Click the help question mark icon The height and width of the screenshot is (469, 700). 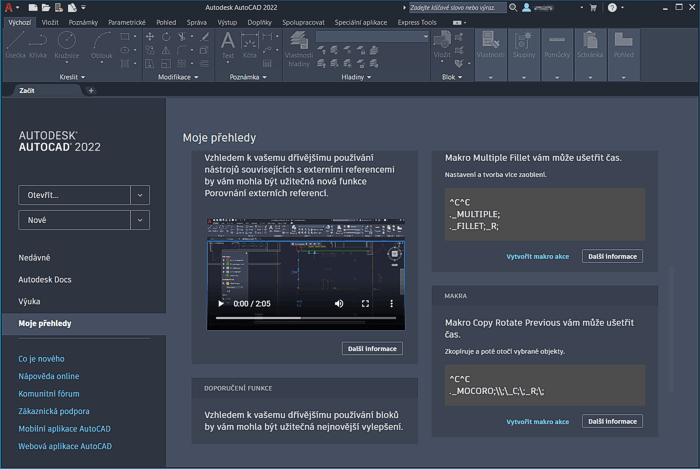(612, 8)
